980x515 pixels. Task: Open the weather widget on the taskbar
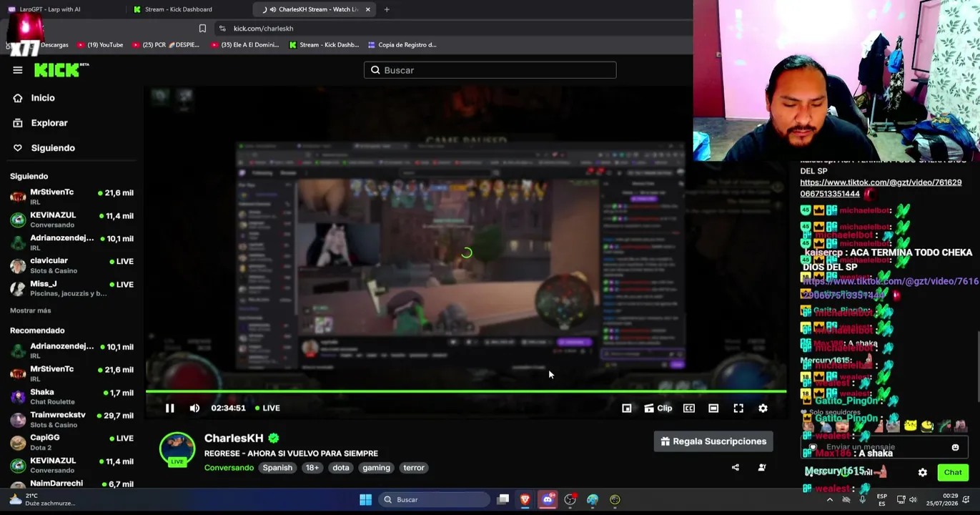click(x=41, y=500)
